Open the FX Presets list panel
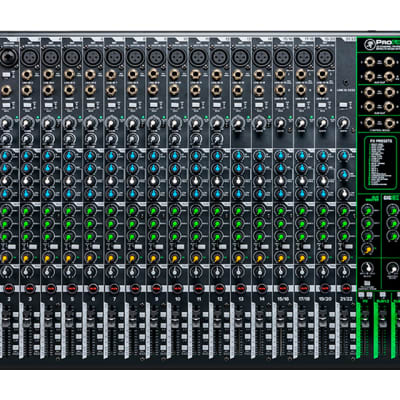This screenshot has width=400, height=400. pyautogui.click(x=378, y=163)
